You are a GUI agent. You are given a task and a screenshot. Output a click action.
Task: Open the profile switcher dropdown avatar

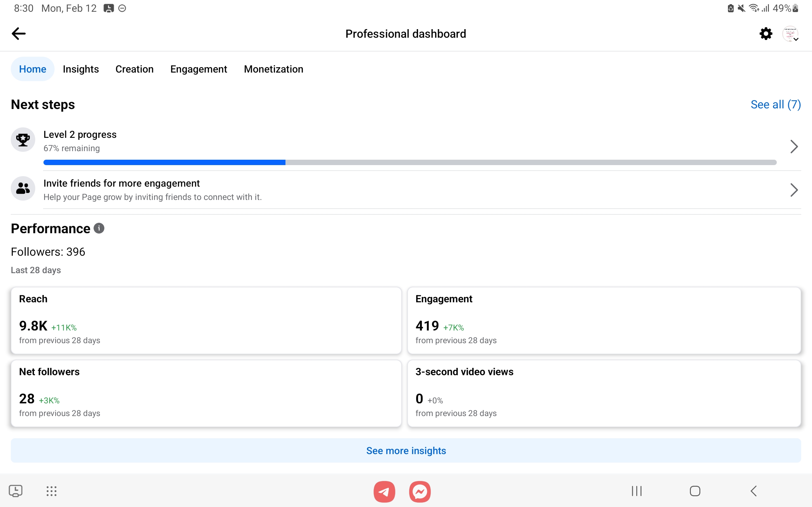[790, 34]
